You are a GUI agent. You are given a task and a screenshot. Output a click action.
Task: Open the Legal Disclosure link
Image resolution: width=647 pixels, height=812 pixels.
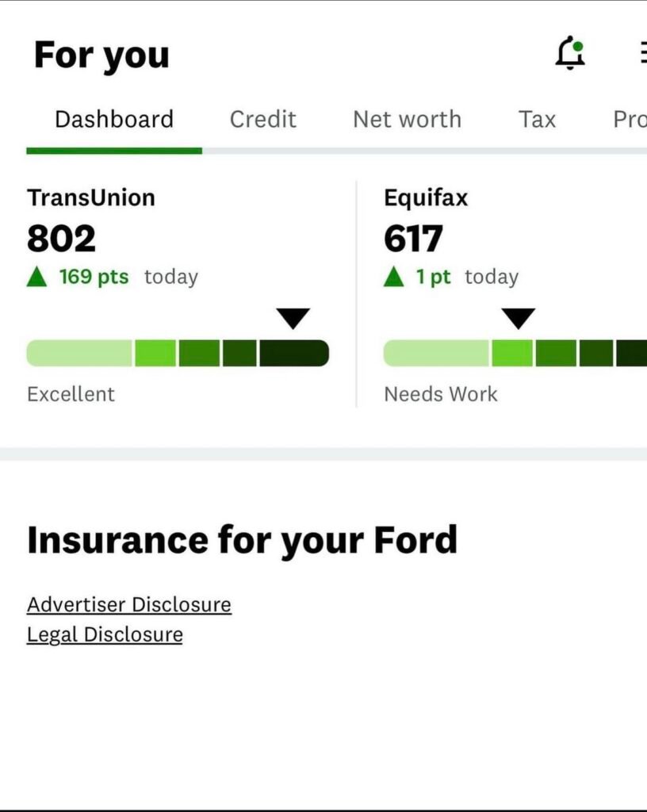point(105,634)
